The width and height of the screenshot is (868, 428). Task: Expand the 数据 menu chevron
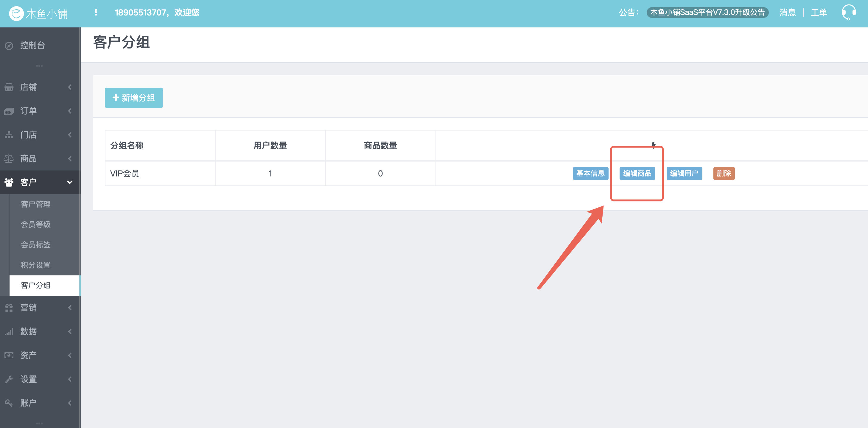70,331
